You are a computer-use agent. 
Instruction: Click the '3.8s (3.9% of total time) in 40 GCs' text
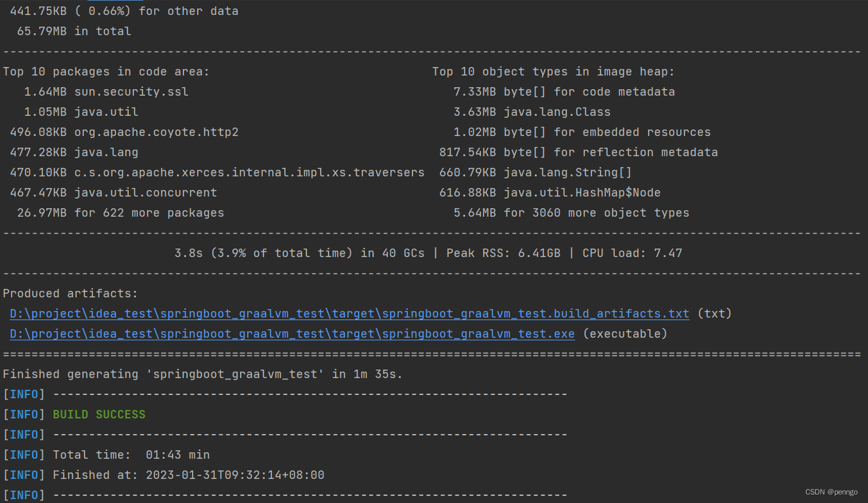(x=299, y=253)
